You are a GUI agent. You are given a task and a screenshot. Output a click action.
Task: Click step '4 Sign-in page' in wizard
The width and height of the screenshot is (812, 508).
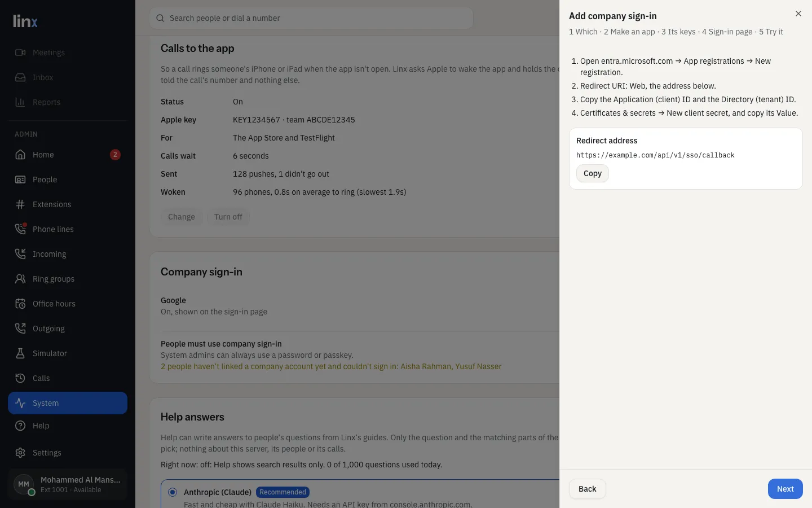(727, 32)
